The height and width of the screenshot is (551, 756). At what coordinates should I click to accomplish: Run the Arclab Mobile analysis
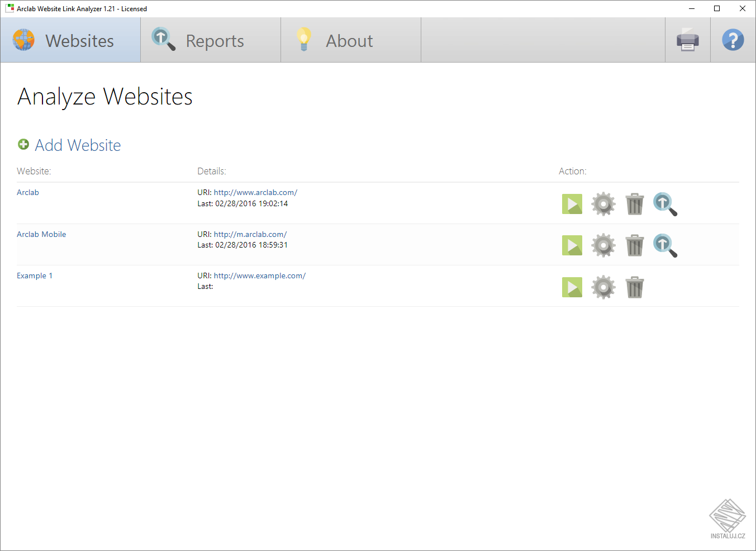[x=572, y=245]
